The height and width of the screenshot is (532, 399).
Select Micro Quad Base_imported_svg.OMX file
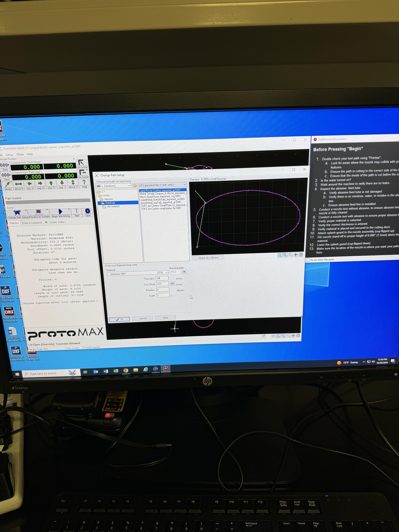pyautogui.click(x=160, y=197)
